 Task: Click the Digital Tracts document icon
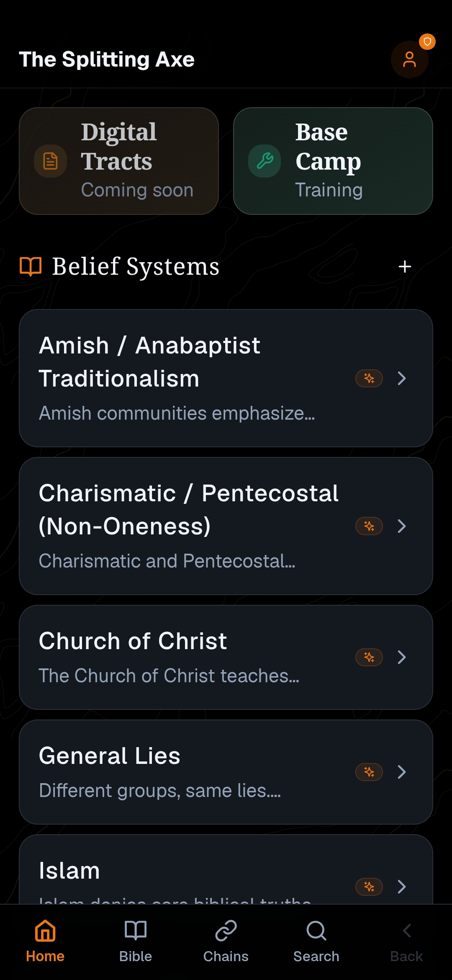(50, 161)
